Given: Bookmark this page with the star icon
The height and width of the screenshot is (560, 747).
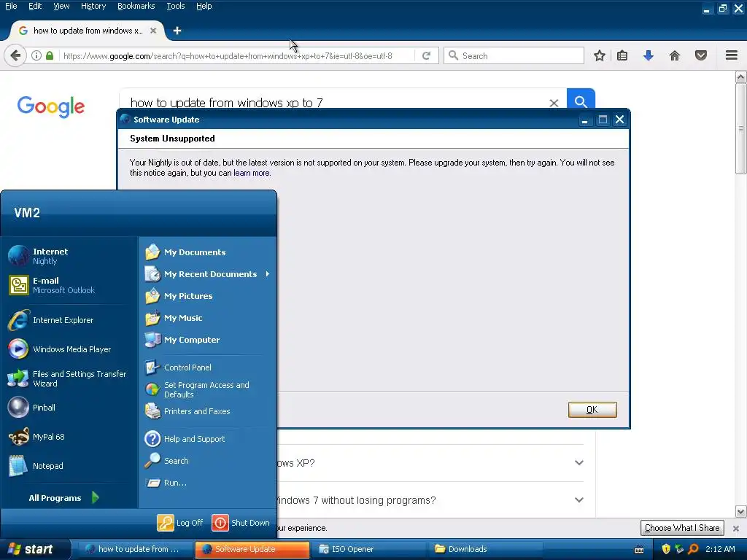Looking at the screenshot, I should 600,55.
